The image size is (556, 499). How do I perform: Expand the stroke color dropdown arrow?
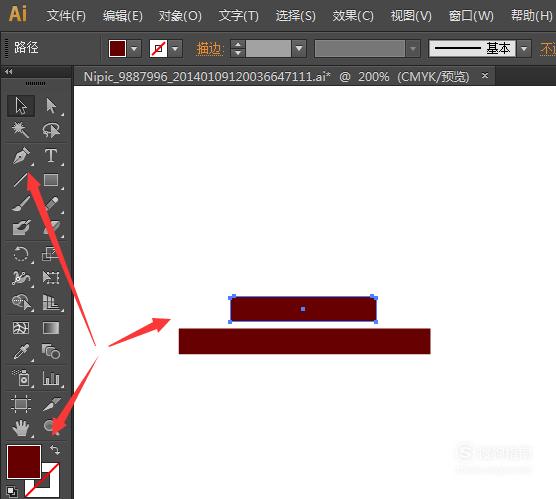[x=175, y=48]
